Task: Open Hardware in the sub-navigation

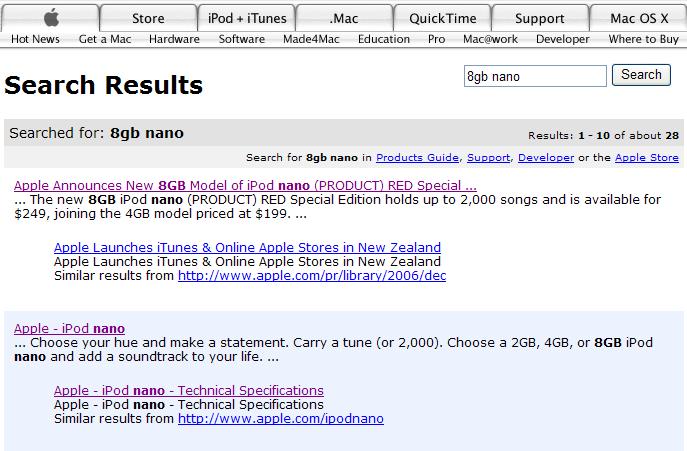Action: pos(174,39)
